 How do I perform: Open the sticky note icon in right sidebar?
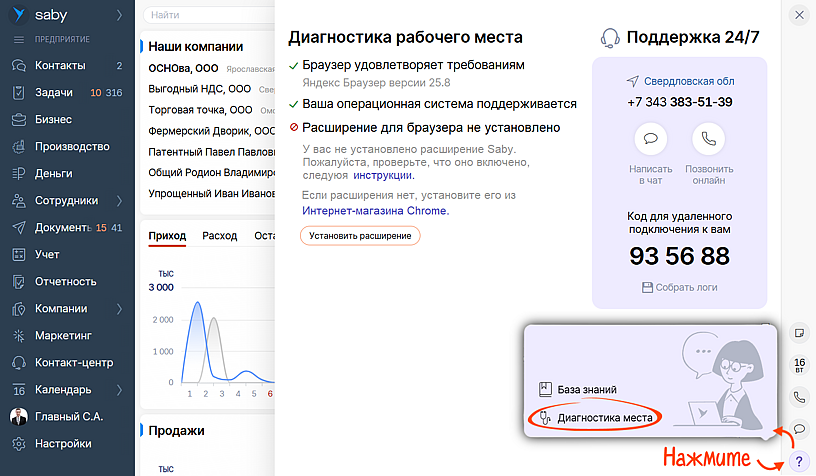(x=799, y=332)
